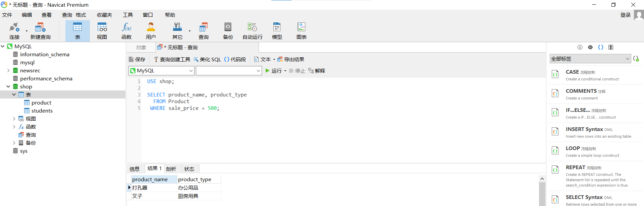Open the Query toolbar icon
This screenshot has width=644, height=206.
[x=204, y=30]
